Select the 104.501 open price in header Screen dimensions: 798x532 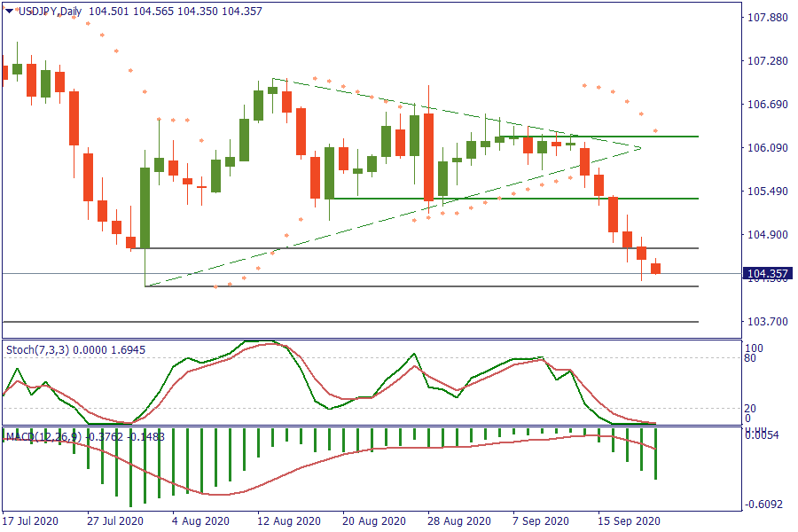pos(109,12)
